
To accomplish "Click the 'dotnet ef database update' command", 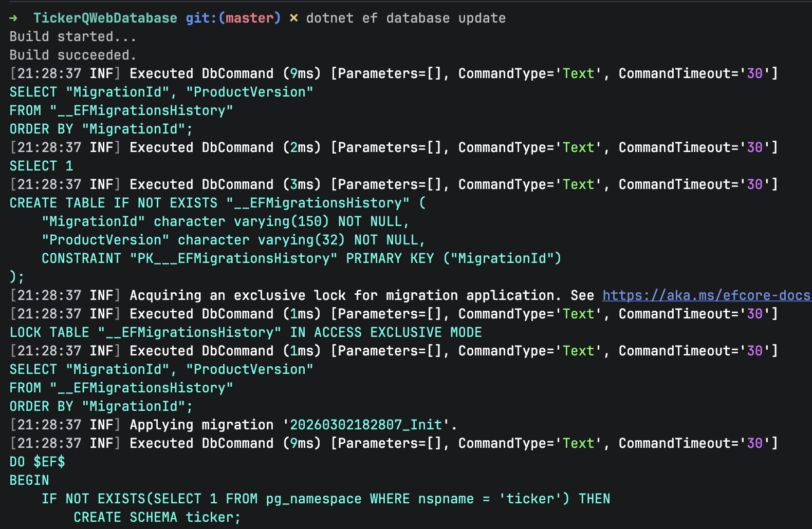I will 405,18.
